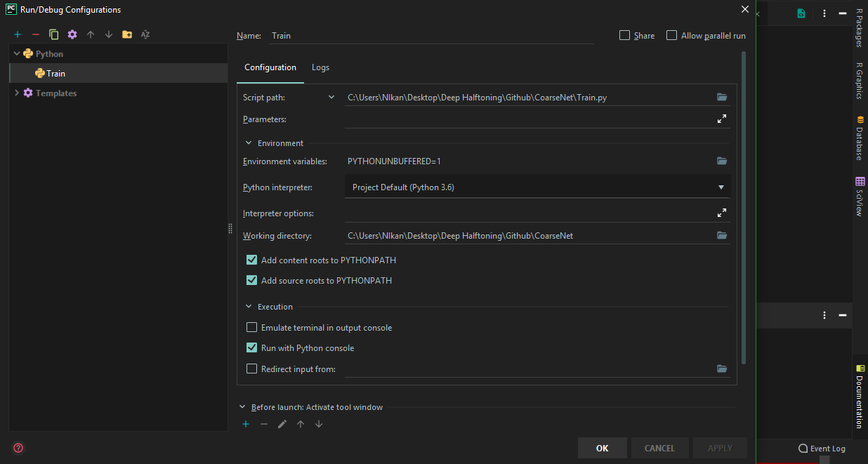This screenshot has width=868, height=464.
Task: Click the Edit Templates wrench icon
Action: tap(72, 34)
